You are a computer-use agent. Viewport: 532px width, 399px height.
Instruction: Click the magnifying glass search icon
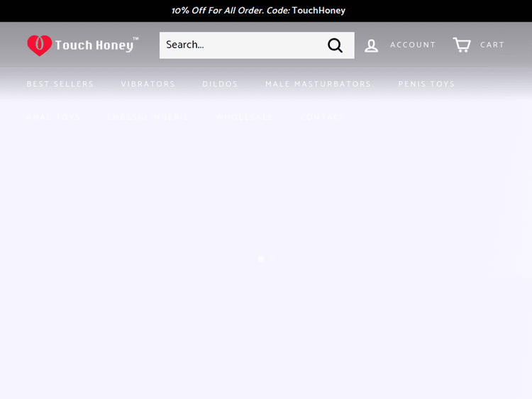coord(335,45)
